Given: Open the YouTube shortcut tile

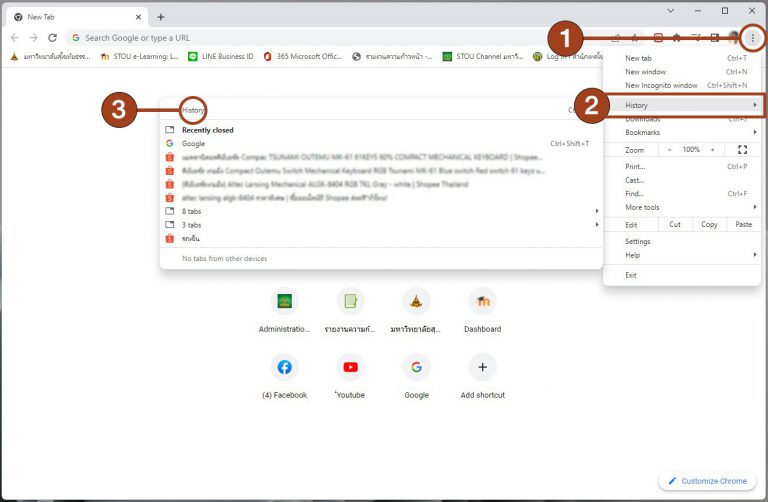Looking at the screenshot, I should [x=350, y=367].
